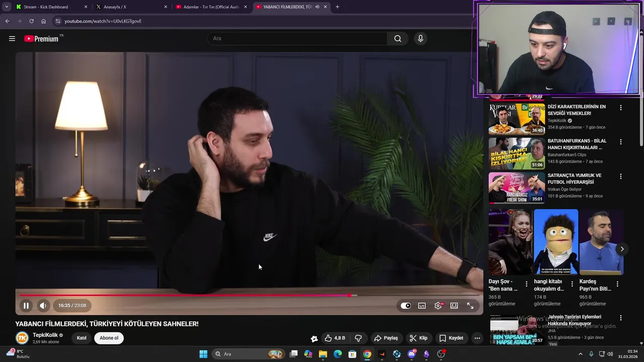Click the Katıl join button
This screenshot has width=644, height=362.
pyautogui.click(x=82, y=338)
